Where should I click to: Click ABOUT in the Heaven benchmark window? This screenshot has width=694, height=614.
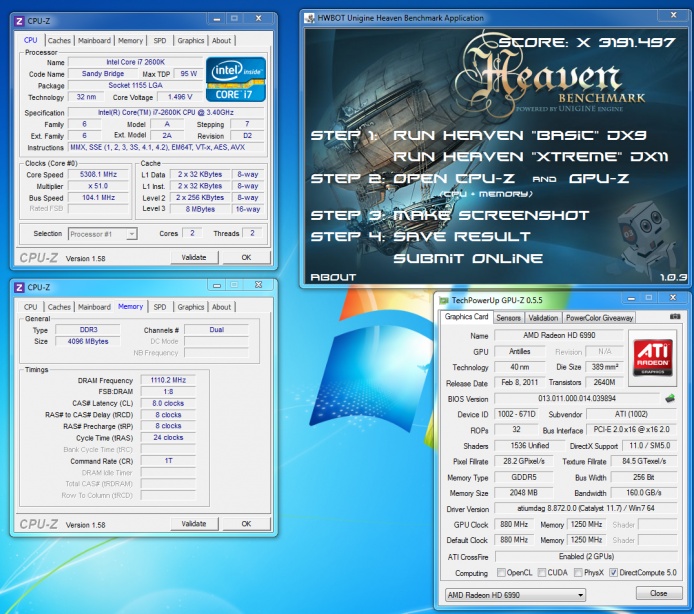tap(333, 277)
